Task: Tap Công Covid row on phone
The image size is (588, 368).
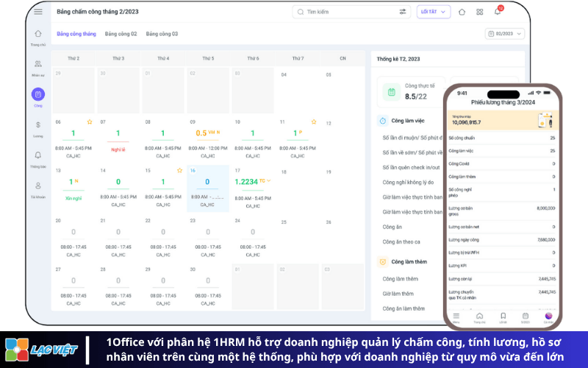Action: (x=502, y=163)
